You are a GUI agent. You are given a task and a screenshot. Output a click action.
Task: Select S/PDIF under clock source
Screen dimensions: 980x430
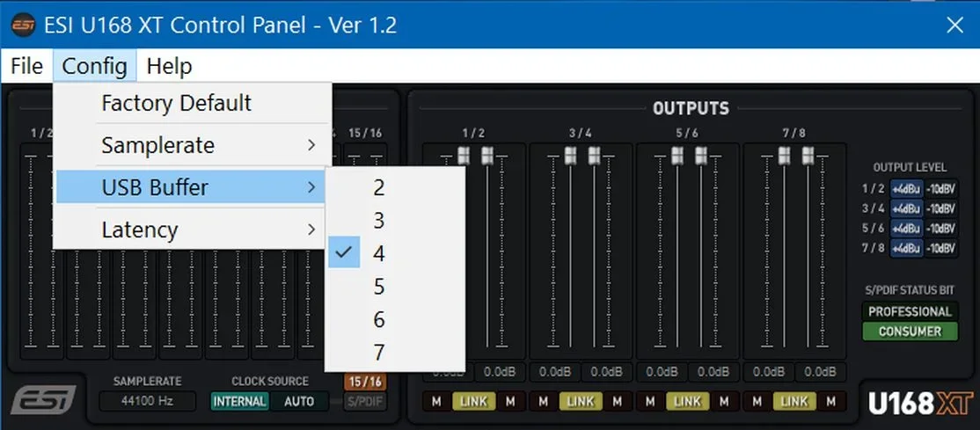pyautogui.click(x=365, y=401)
